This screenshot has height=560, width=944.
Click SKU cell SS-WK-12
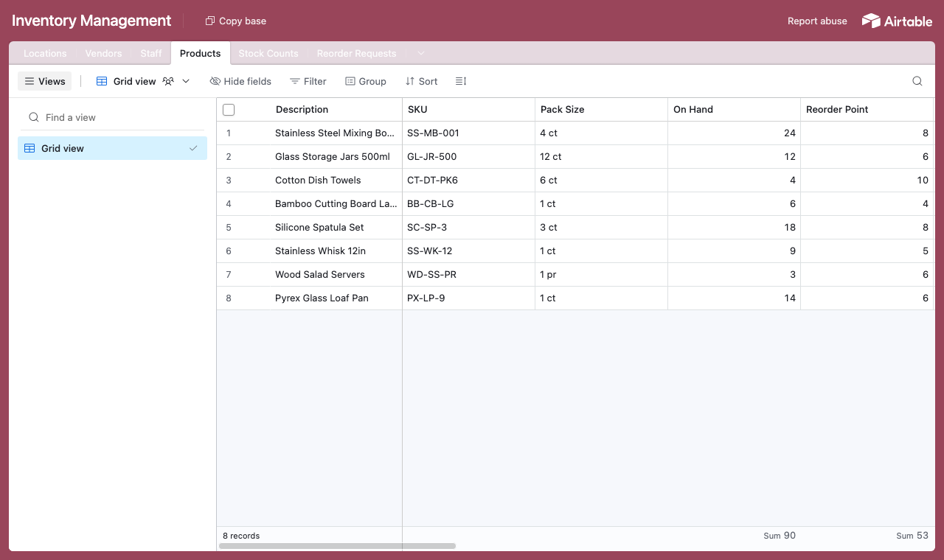(x=469, y=251)
